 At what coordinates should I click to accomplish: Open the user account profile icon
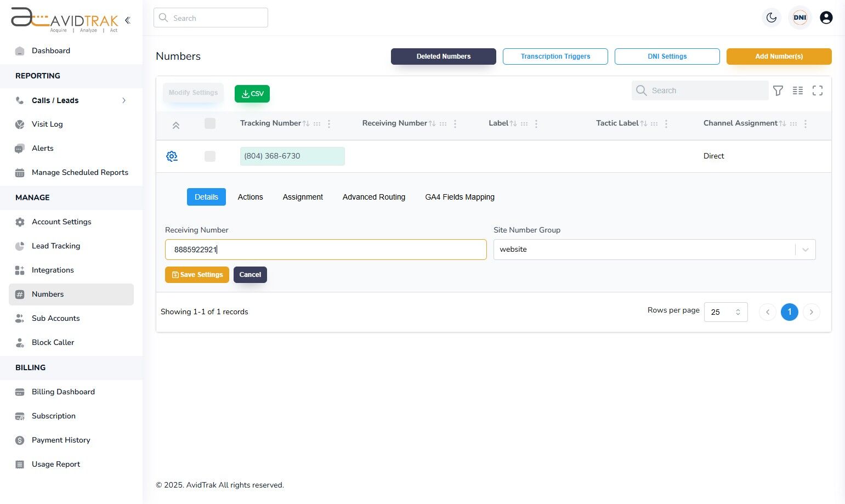point(826,17)
